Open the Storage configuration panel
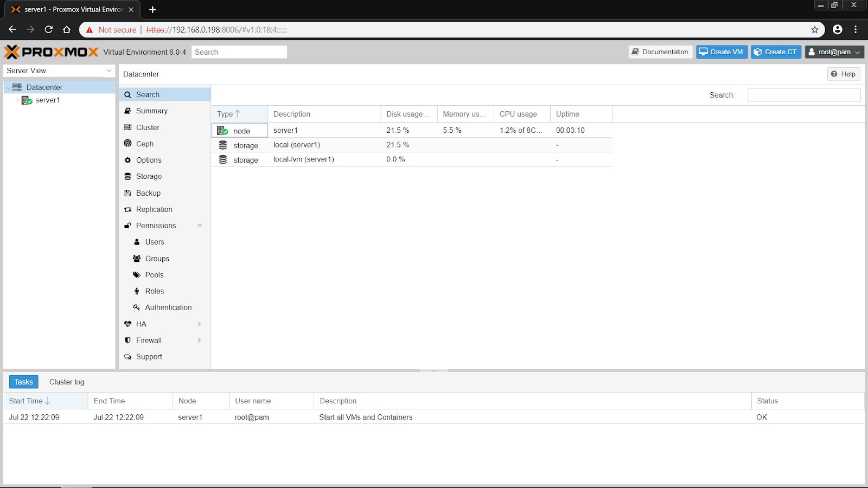 click(x=147, y=176)
